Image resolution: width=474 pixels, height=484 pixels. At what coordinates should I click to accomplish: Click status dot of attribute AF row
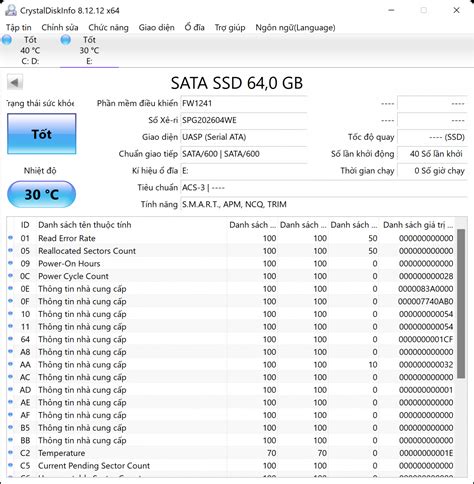click(x=11, y=415)
